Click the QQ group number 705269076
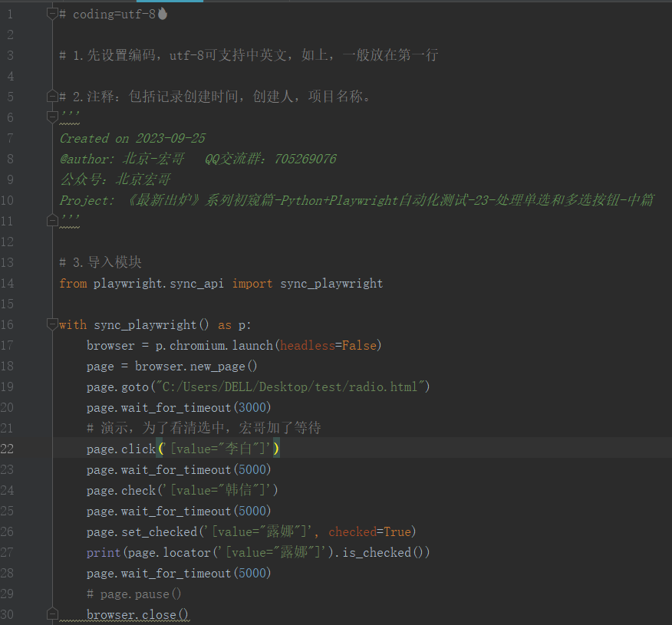 point(305,159)
